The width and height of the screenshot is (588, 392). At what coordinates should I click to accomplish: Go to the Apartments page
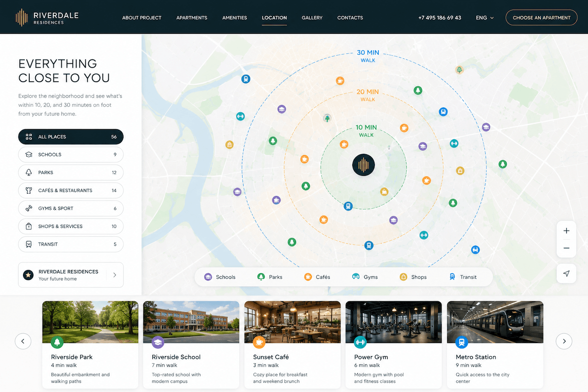pyautogui.click(x=192, y=18)
